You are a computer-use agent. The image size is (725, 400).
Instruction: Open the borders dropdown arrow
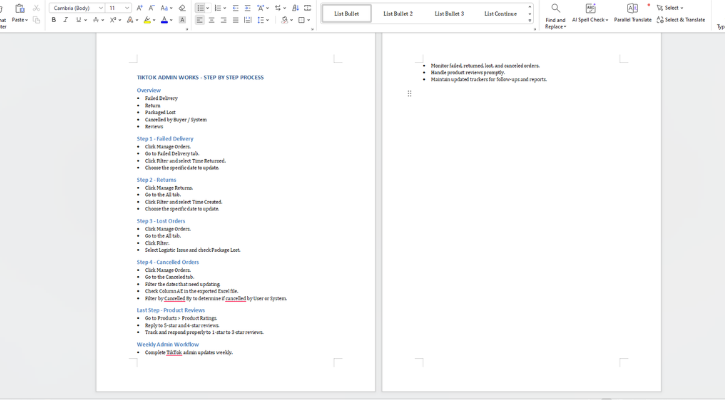(x=308, y=20)
